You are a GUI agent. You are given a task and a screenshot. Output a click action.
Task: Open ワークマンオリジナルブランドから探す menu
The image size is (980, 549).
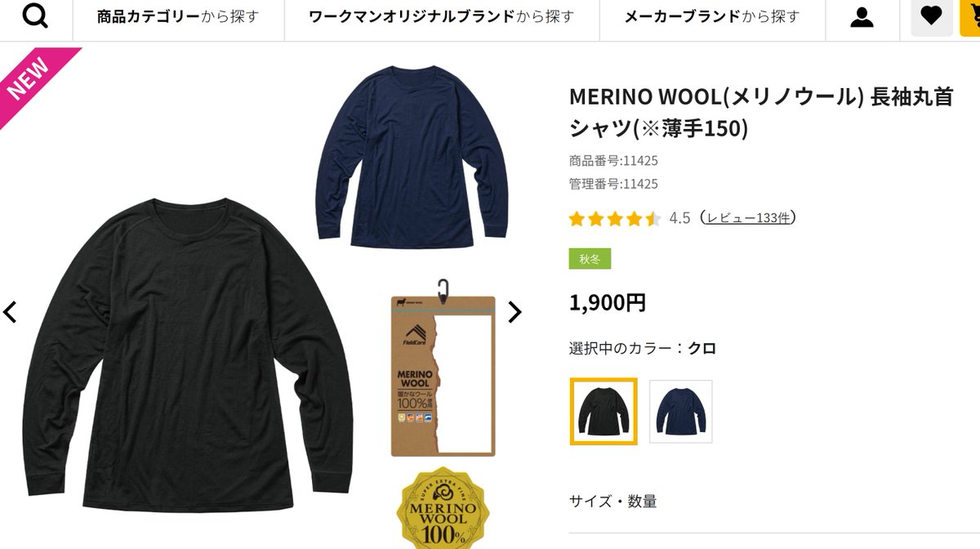pos(442,16)
